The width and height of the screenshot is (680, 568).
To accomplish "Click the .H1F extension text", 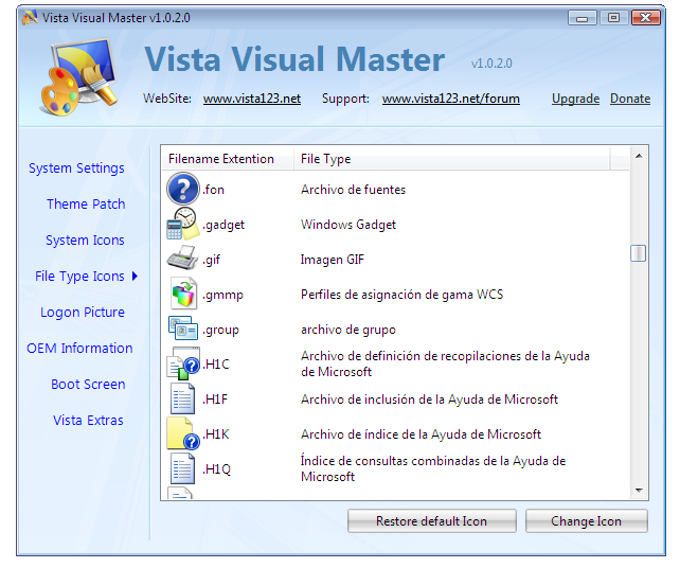I will [x=215, y=399].
